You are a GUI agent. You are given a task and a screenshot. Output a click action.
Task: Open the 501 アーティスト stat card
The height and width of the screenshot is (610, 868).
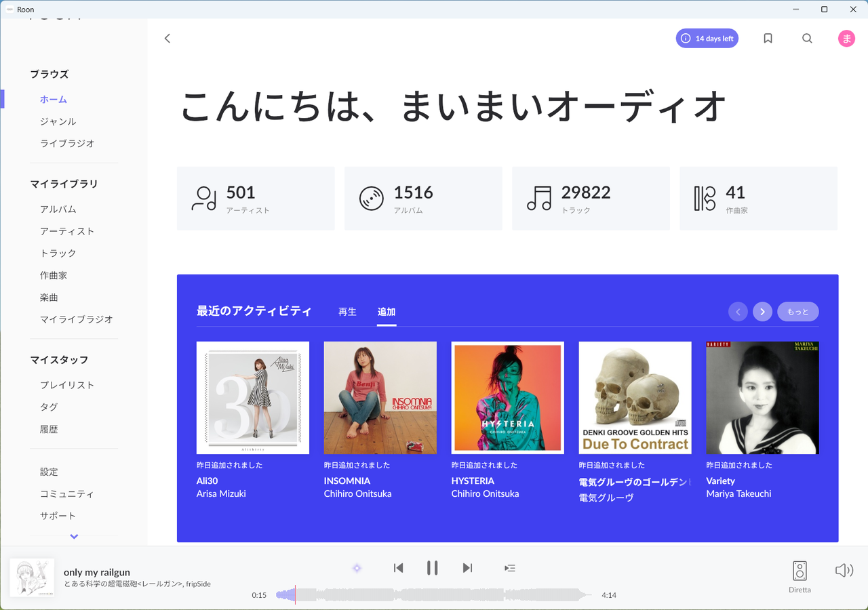[x=256, y=199]
